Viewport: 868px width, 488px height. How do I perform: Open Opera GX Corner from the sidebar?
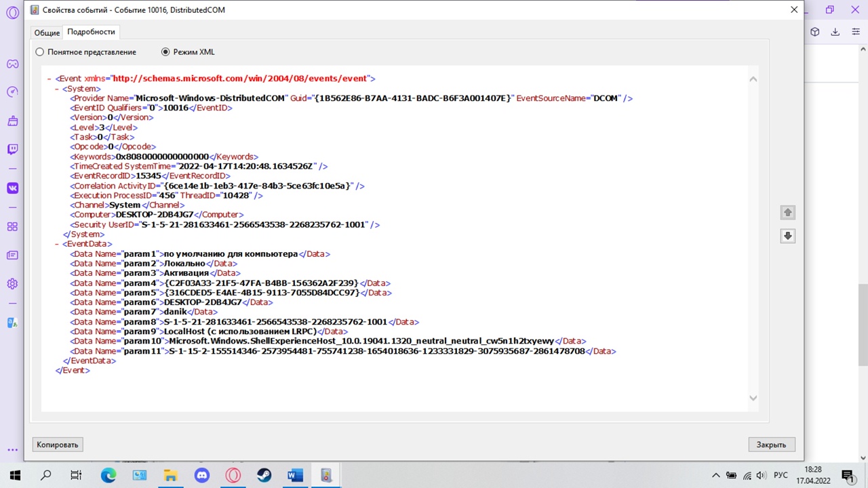point(12,63)
